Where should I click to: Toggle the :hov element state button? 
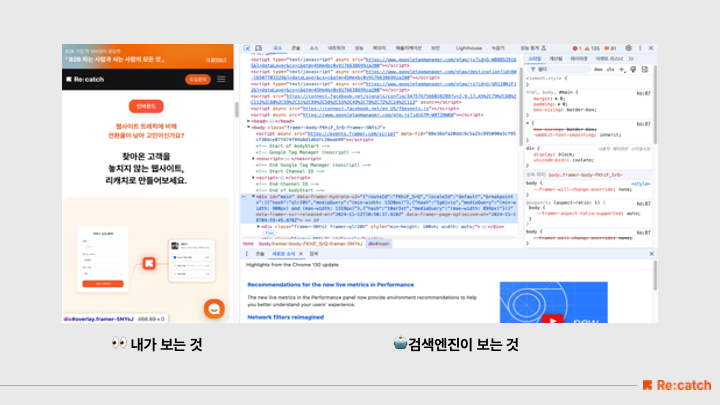(598, 69)
